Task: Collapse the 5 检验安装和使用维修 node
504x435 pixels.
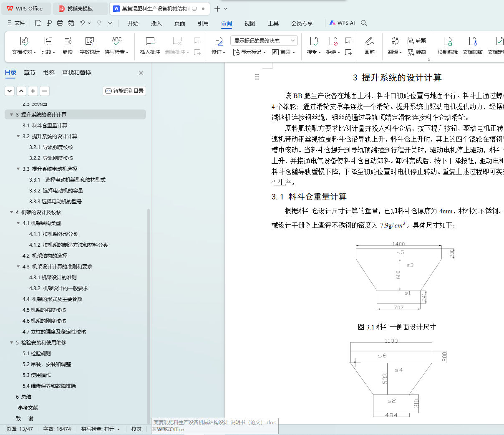Action: tap(11, 342)
